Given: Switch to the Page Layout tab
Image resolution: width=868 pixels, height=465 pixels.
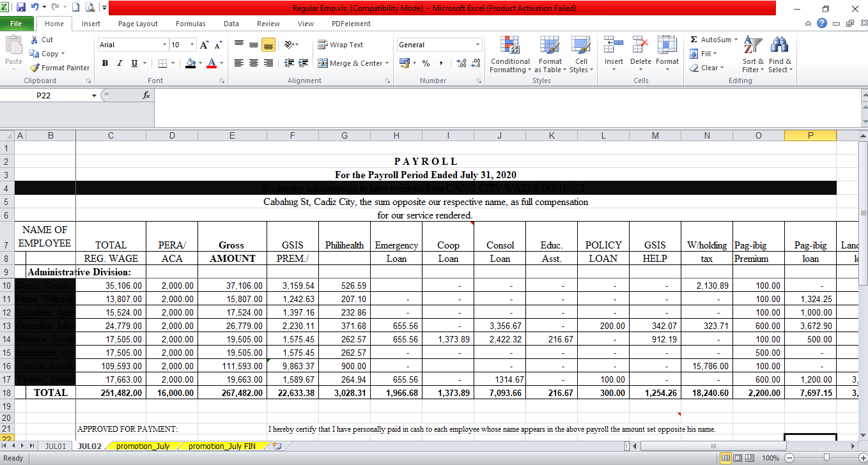Looking at the screenshot, I should tap(138, 24).
